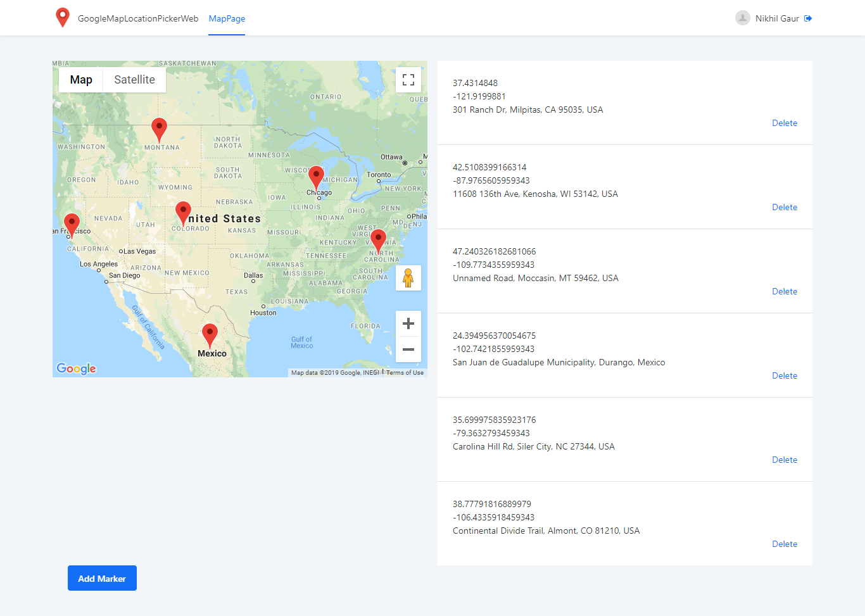This screenshot has width=865, height=616.
Task: Open the MapPage tab
Action: (x=227, y=18)
